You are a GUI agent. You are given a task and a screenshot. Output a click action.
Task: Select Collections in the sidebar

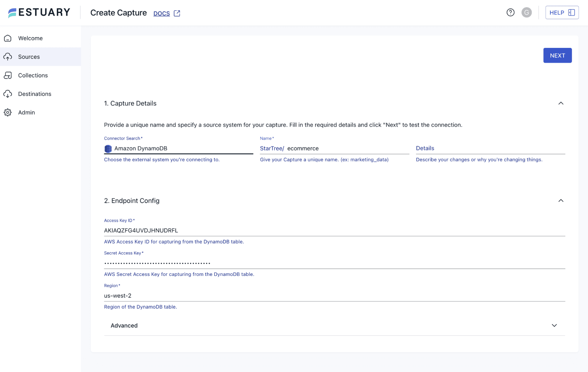coord(33,75)
